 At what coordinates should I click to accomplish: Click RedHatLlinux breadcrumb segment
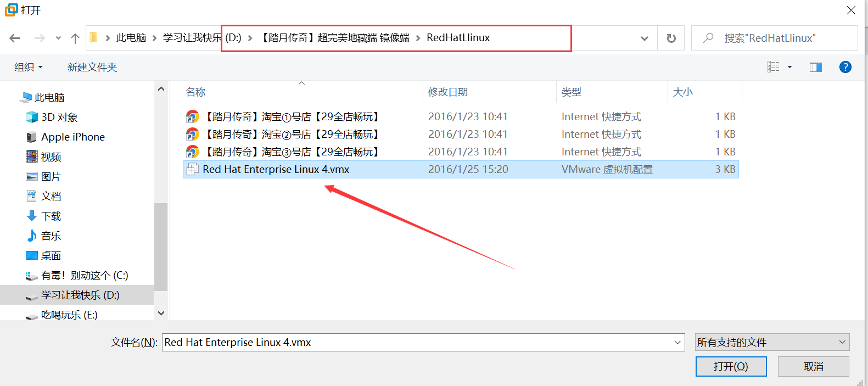tap(458, 37)
